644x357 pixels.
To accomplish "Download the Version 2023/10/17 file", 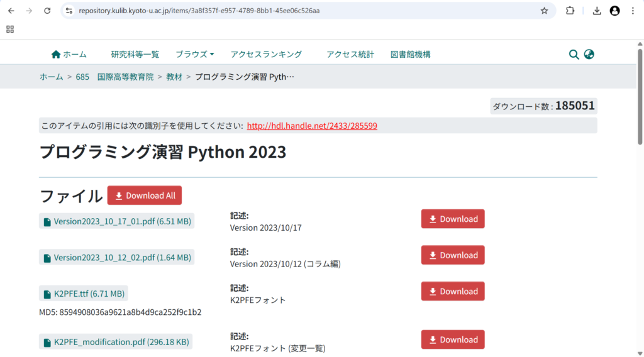I will point(453,219).
